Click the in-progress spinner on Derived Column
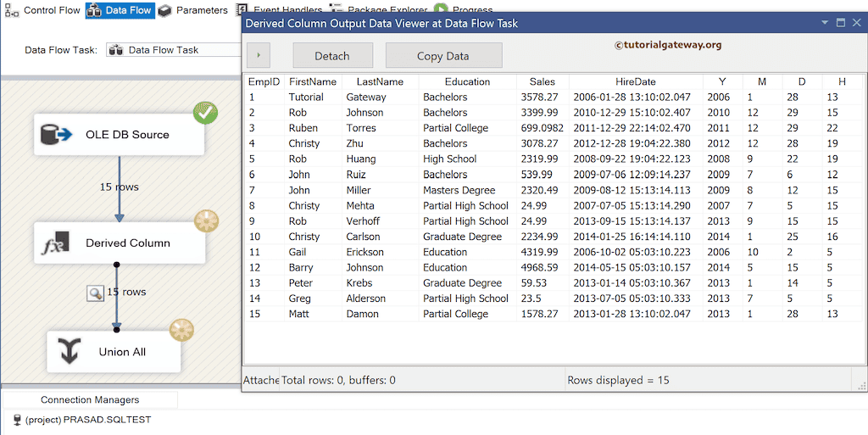This screenshot has width=868, height=435. (x=207, y=221)
